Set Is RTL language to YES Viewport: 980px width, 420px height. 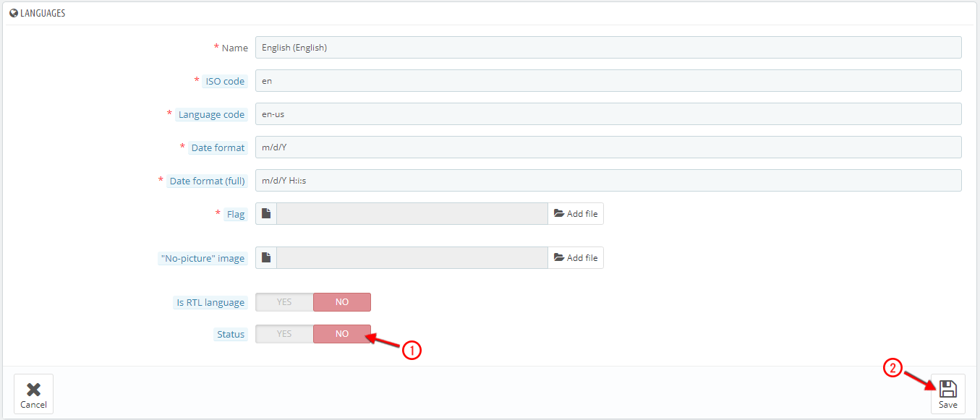pyautogui.click(x=284, y=302)
